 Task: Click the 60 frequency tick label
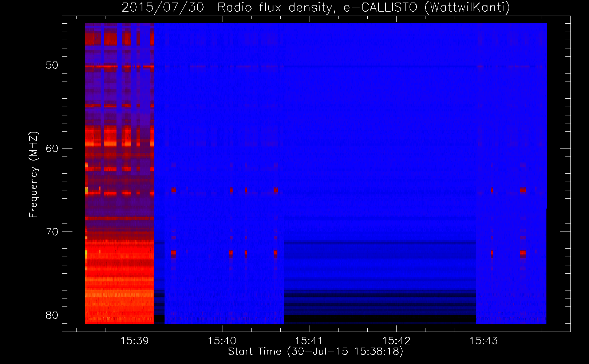click(x=52, y=149)
